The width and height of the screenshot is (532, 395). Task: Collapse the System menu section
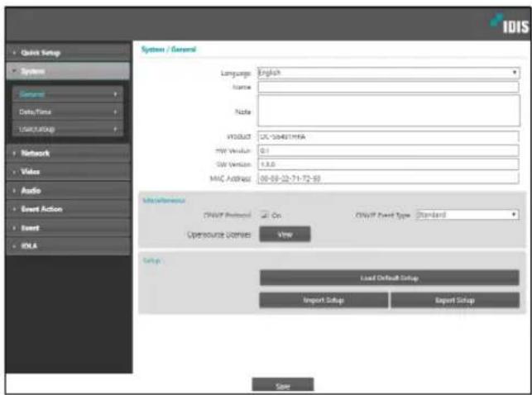coord(68,71)
